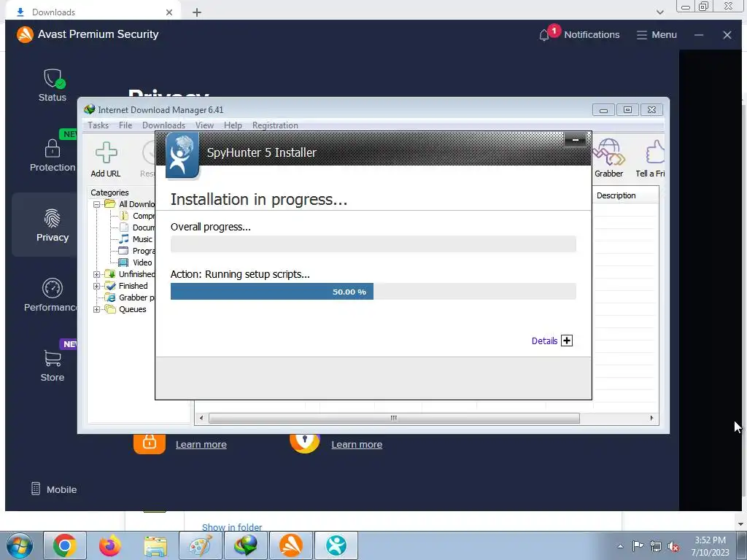The image size is (747, 560).
Task: Open the Windows Start menu
Action: coord(20,545)
